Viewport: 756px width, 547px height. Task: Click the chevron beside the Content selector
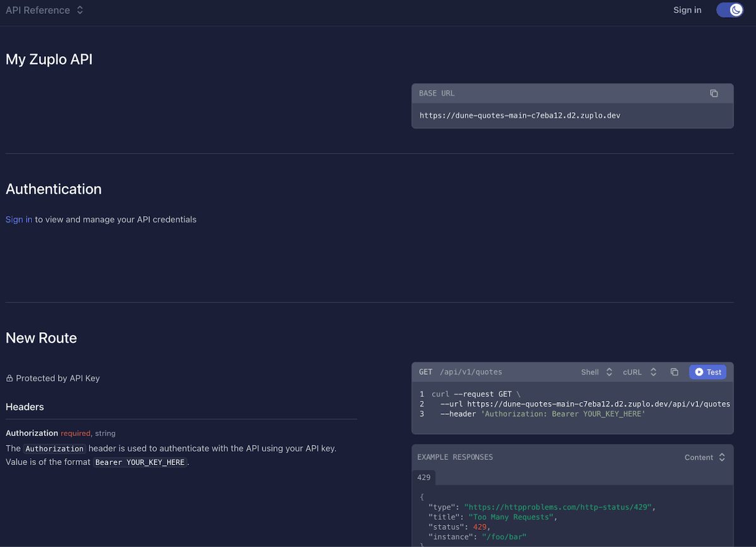click(x=723, y=457)
